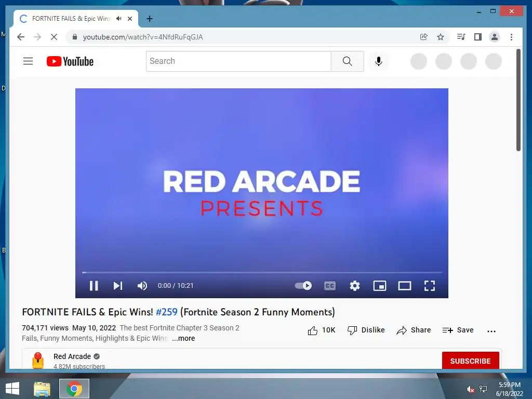
Task: Mute the video player volume
Action: click(142, 286)
